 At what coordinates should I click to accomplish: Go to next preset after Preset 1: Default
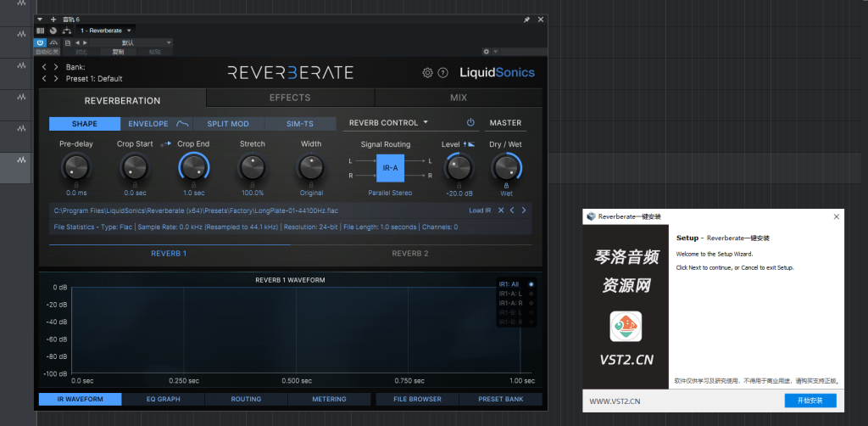(x=56, y=79)
